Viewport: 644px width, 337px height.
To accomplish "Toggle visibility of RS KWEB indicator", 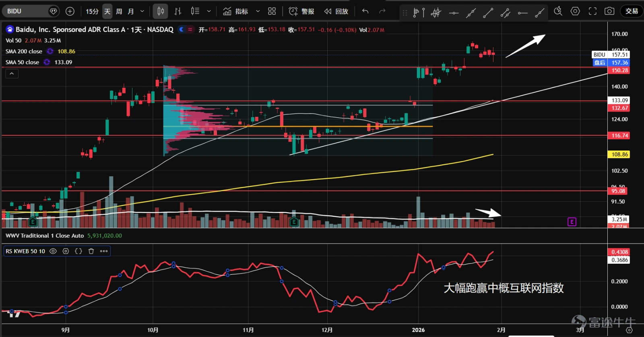I will pos(53,251).
